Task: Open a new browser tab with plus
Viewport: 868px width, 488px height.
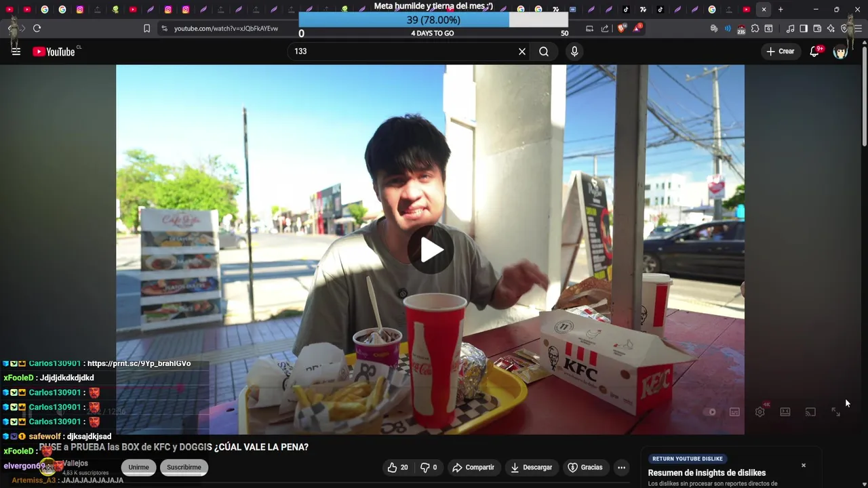Action: coord(781,9)
